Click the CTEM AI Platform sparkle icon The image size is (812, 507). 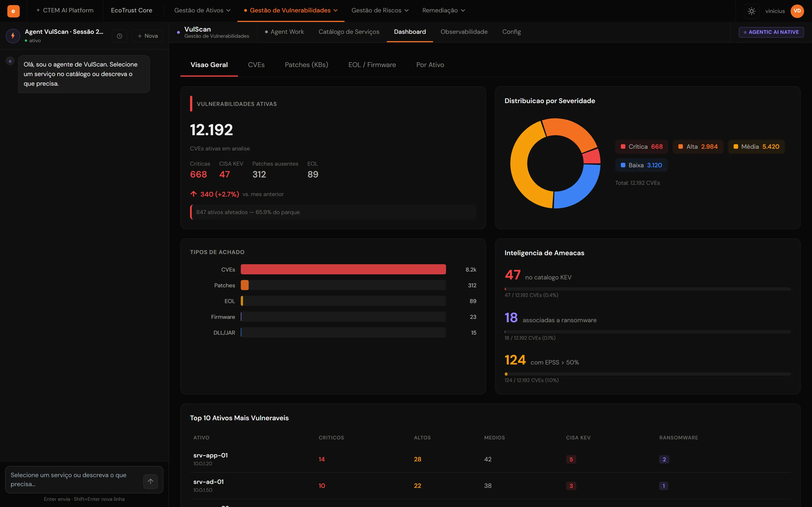point(38,10)
